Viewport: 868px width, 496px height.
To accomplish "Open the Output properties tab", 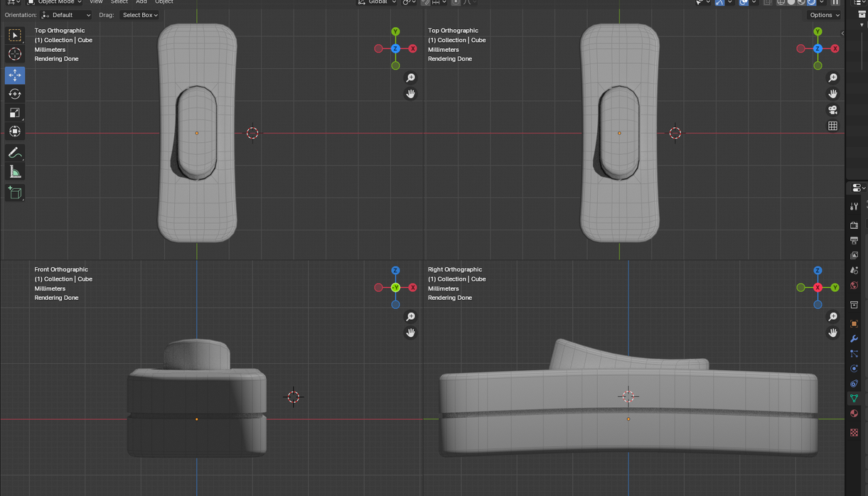I will [x=854, y=240].
